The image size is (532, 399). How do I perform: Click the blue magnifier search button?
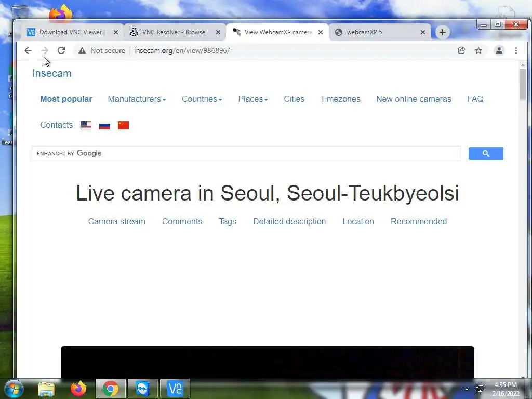point(486,153)
